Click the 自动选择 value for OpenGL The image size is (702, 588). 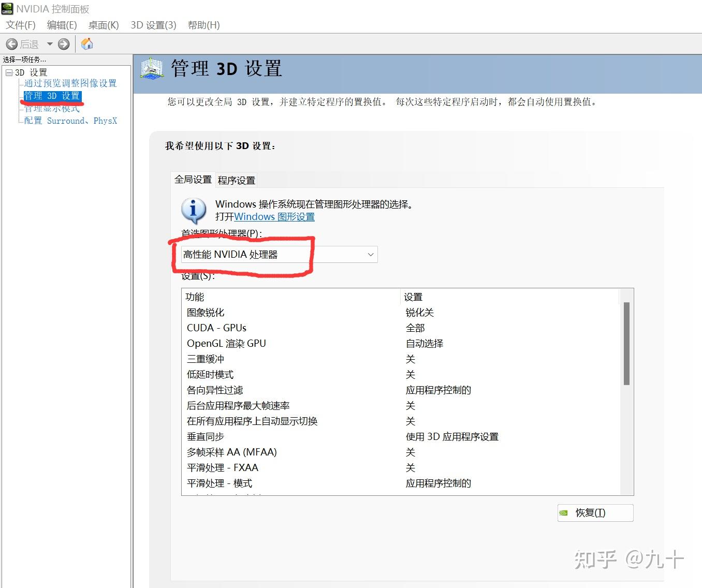tap(425, 344)
